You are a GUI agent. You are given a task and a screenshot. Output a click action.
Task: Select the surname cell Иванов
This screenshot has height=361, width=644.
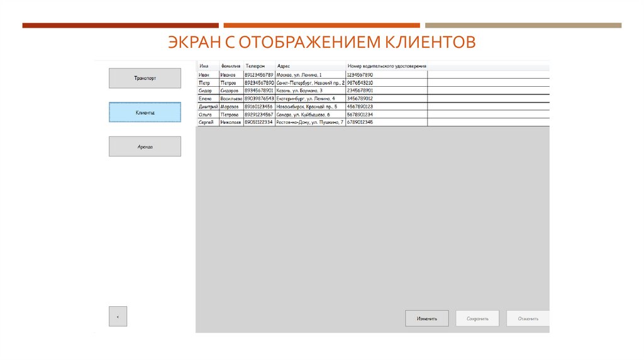[231, 75]
